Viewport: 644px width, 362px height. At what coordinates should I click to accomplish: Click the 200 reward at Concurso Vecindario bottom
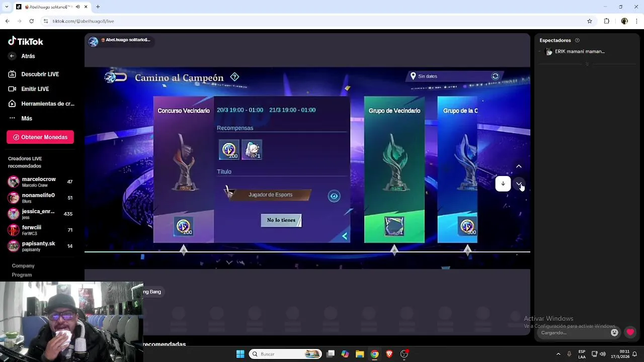tap(184, 227)
